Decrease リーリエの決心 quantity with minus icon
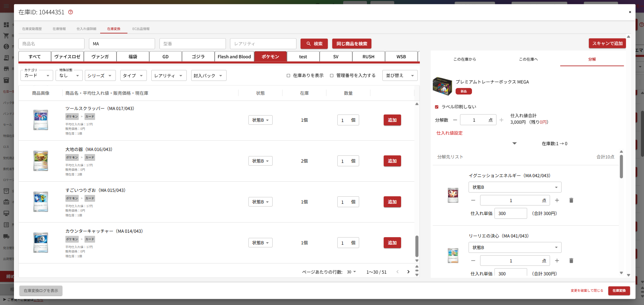 [x=473, y=261]
